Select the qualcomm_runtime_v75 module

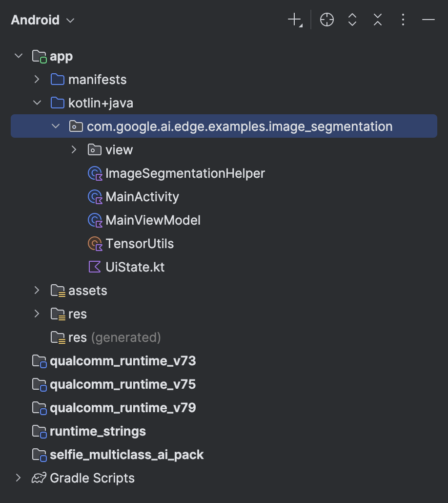pyautogui.click(x=122, y=384)
